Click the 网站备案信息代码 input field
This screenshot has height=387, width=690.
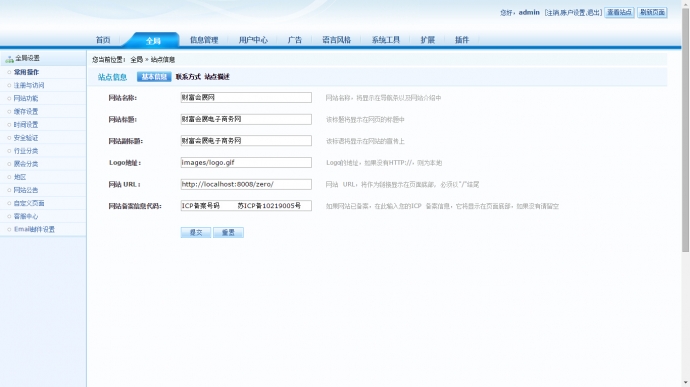(246, 206)
